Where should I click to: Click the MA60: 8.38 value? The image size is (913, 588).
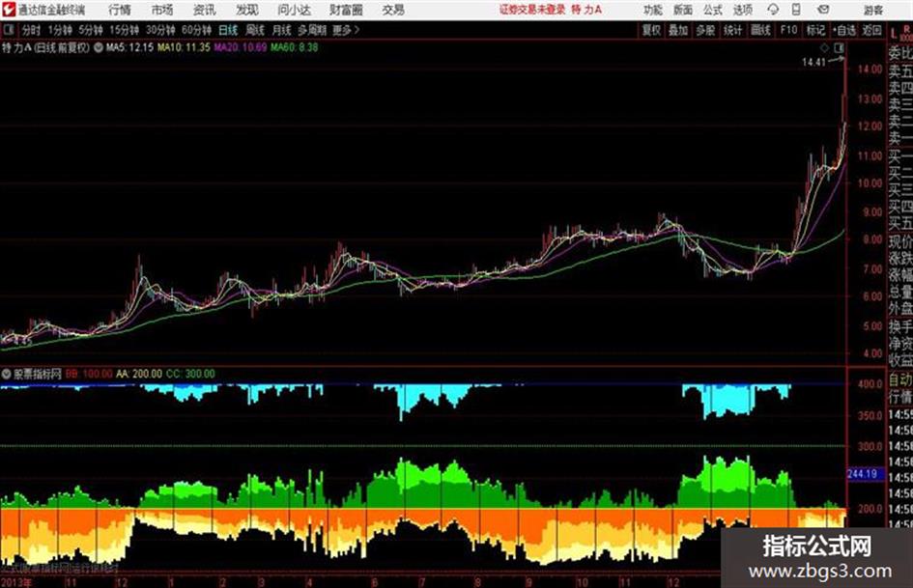(x=294, y=47)
